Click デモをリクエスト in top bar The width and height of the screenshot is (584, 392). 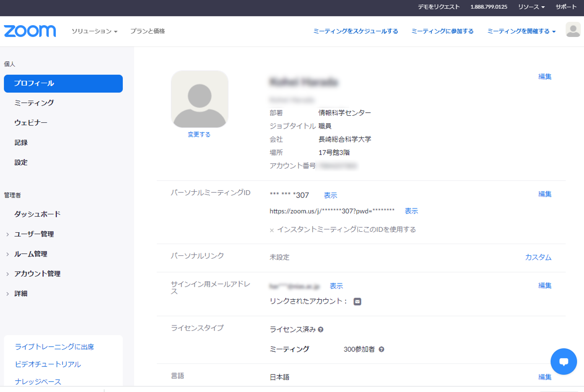click(439, 7)
